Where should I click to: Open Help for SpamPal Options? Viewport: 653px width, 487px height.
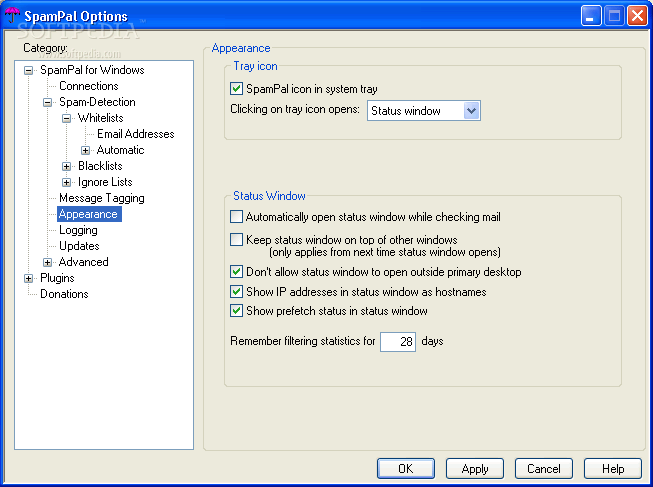613,469
